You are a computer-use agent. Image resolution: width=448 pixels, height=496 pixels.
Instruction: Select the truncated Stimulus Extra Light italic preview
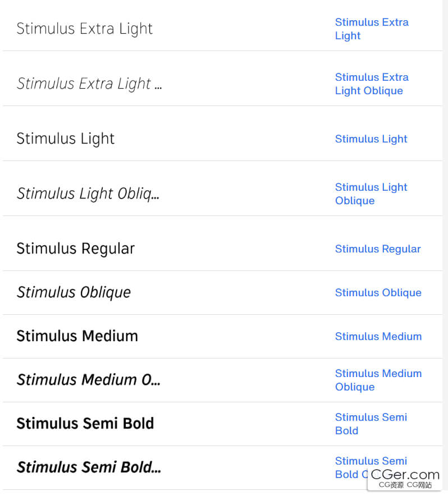coord(89,84)
